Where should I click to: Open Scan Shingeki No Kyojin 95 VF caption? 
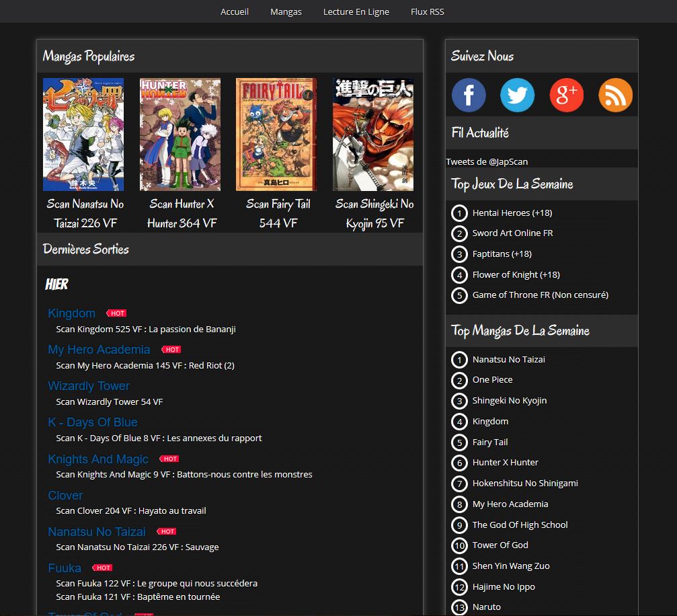[x=374, y=213]
